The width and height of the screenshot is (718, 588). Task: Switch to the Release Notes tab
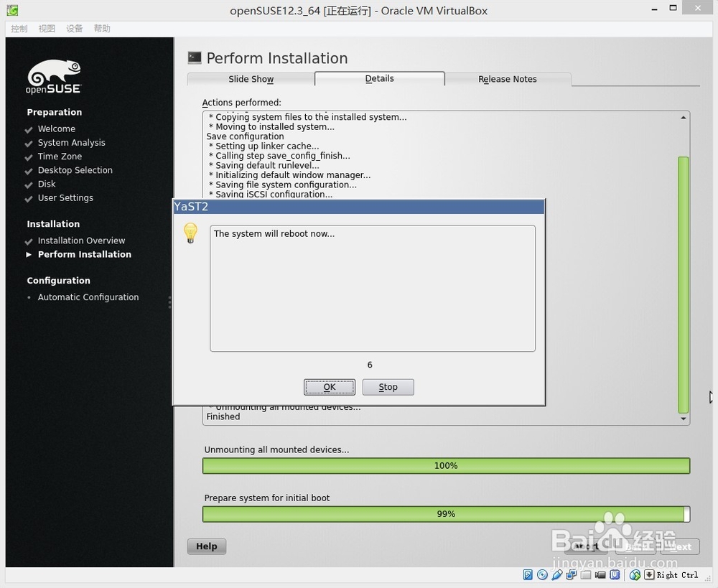[x=508, y=79]
